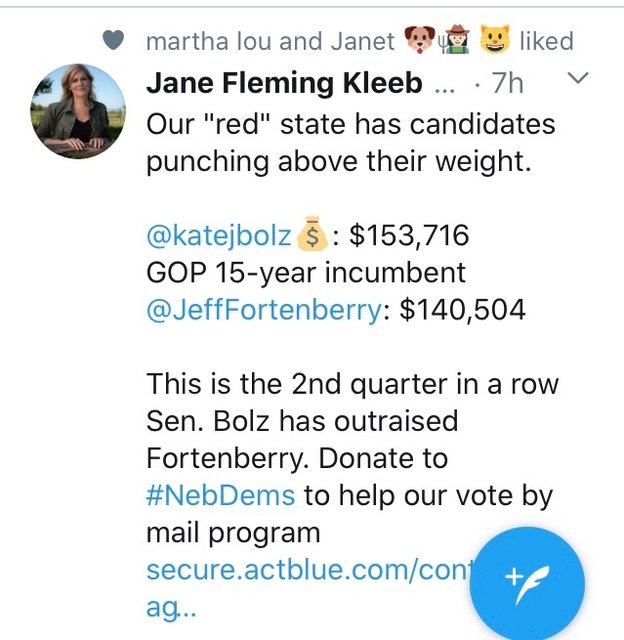Open the @katejbolz mention

[220, 236]
